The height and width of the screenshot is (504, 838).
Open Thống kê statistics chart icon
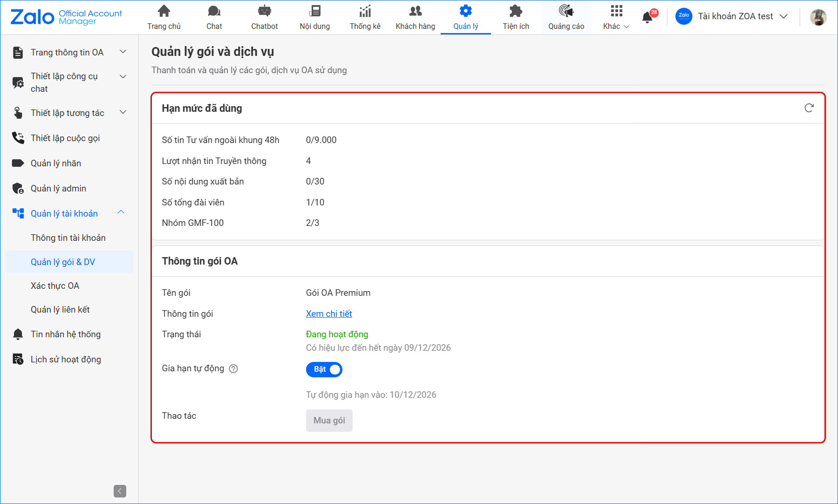click(x=365, y=11)
